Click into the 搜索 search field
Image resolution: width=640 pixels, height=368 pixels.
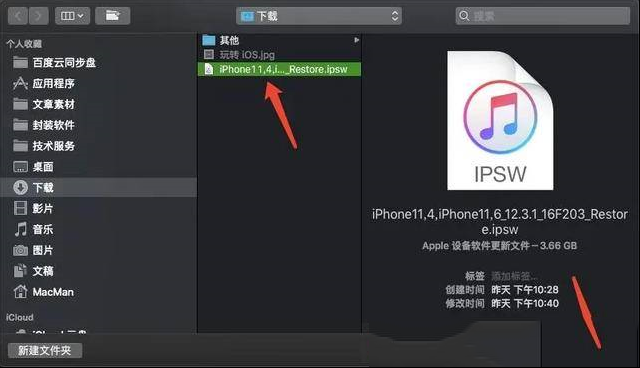pos(543,16)
